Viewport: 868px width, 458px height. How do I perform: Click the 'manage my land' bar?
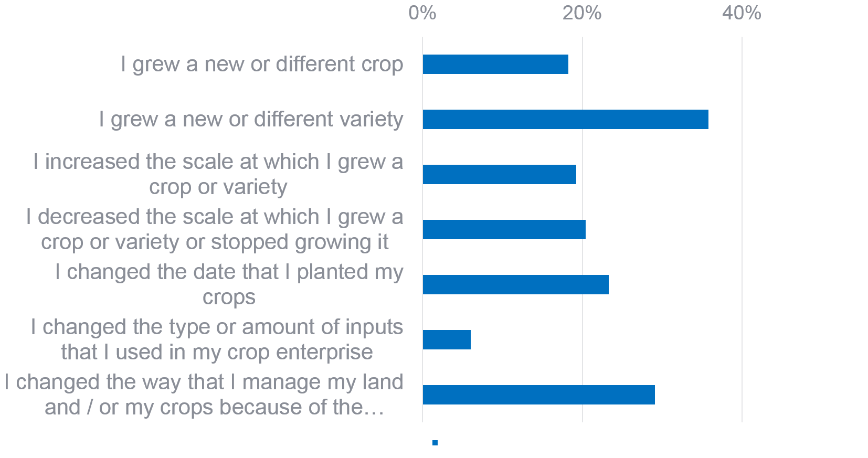click(538, 395)
